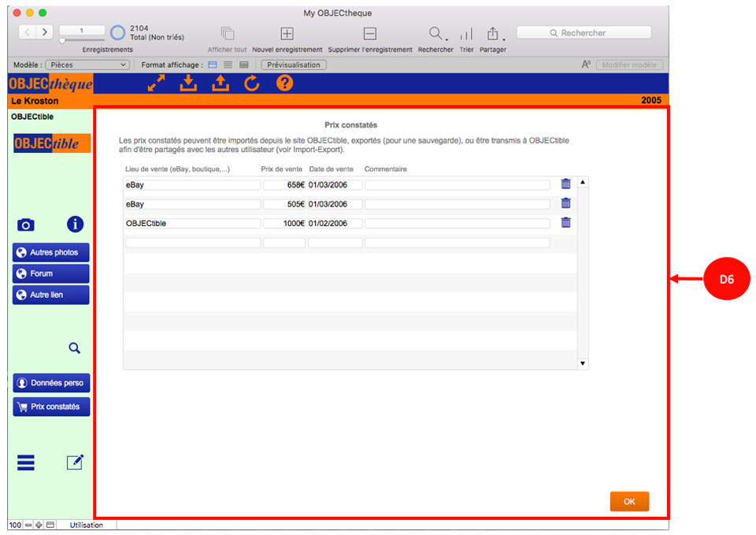Image resolution: width=756 pixels, height=535 pixels.
Task: Click the orange export upload icon
Action: tap(220, 84)
